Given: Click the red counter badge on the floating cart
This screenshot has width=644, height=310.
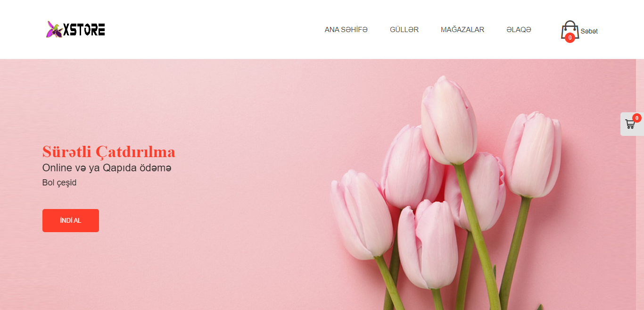Looking at the screenshot, I should (637, 118).
